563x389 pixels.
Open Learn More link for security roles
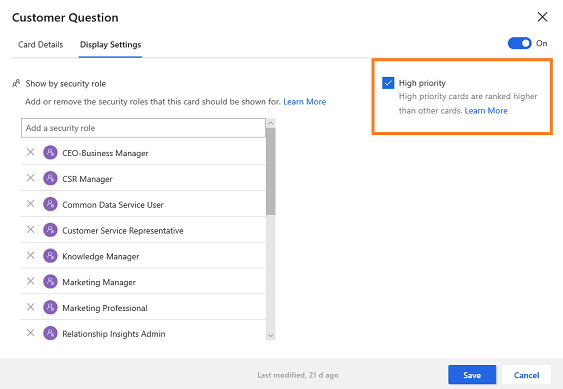pyautogui.click(x=304, y=102)
